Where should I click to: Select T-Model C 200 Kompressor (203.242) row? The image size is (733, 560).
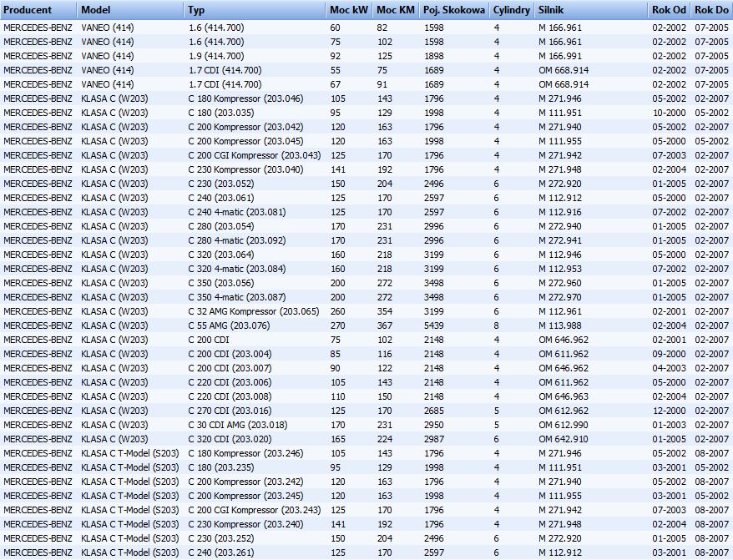[366, 482]
